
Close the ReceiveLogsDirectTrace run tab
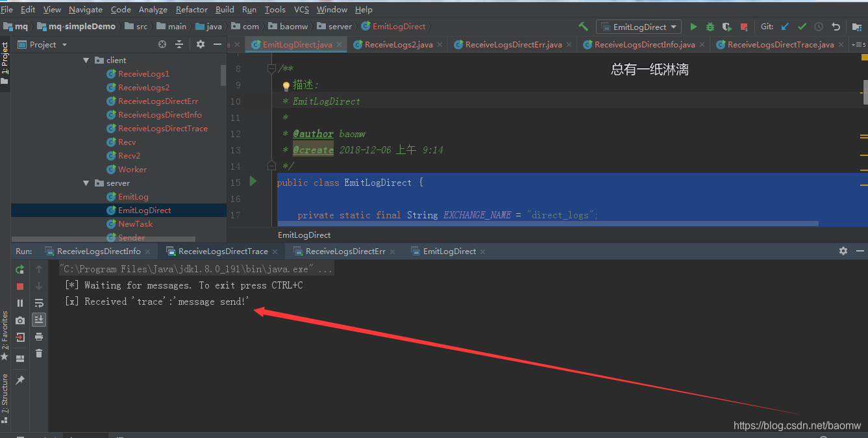(x=275, y=251)
